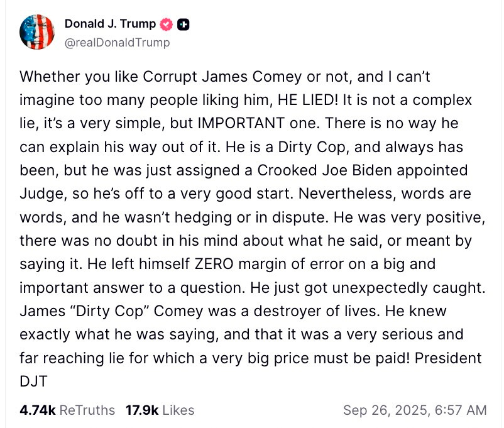This screenshot has height=428, width=504.
Task: Click the 6:57 AM time portion
Action: tap(458, 410)
